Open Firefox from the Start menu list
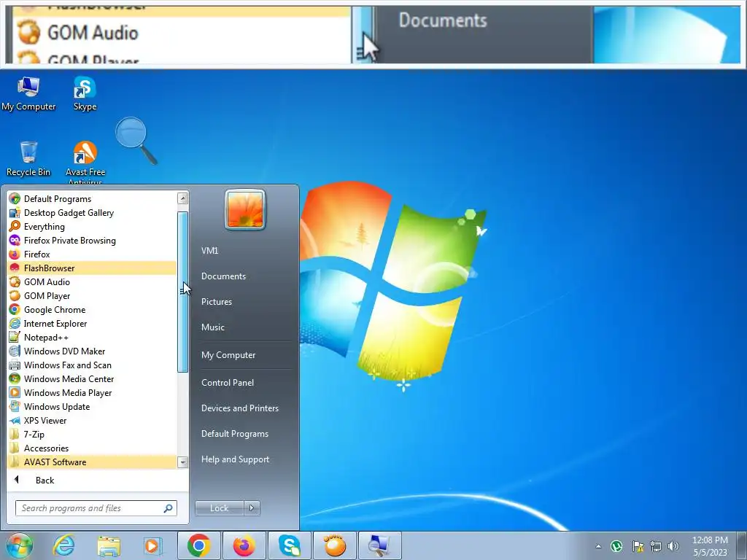 point(92,254)
